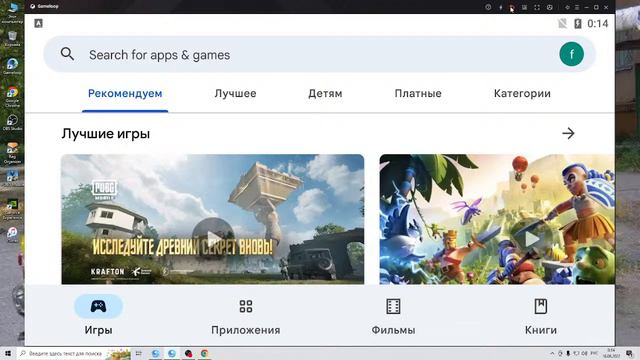Click the battery charging icon in status bar

pyautogui.click(x=578, y=24)
